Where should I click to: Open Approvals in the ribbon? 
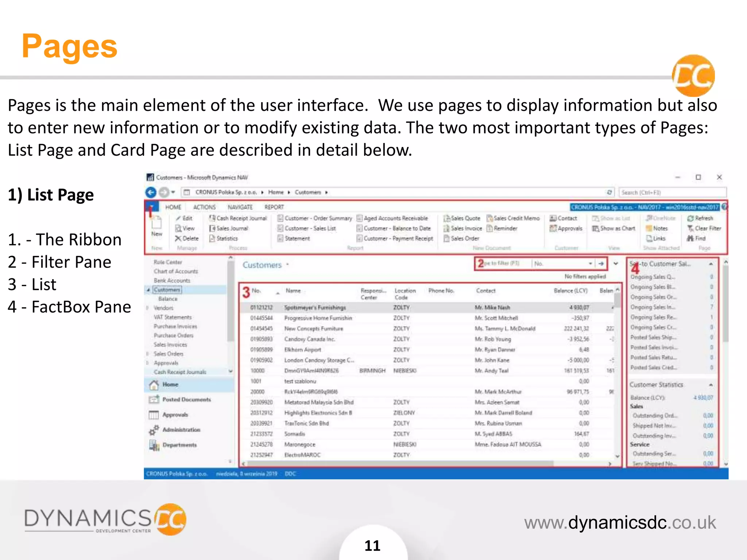click(x=566, y=228)
